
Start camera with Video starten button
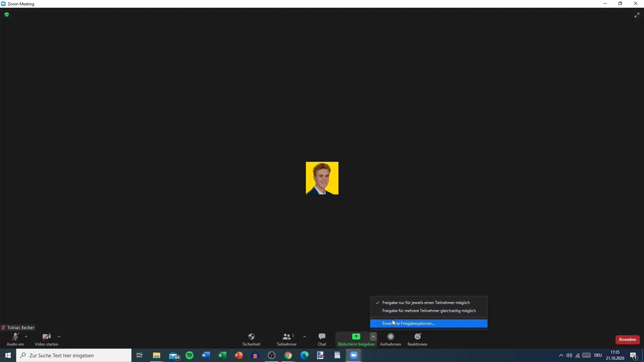47,339
